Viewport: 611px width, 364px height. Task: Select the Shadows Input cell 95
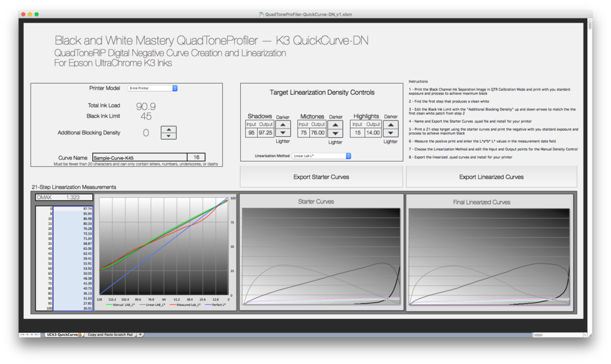[251, 133]
